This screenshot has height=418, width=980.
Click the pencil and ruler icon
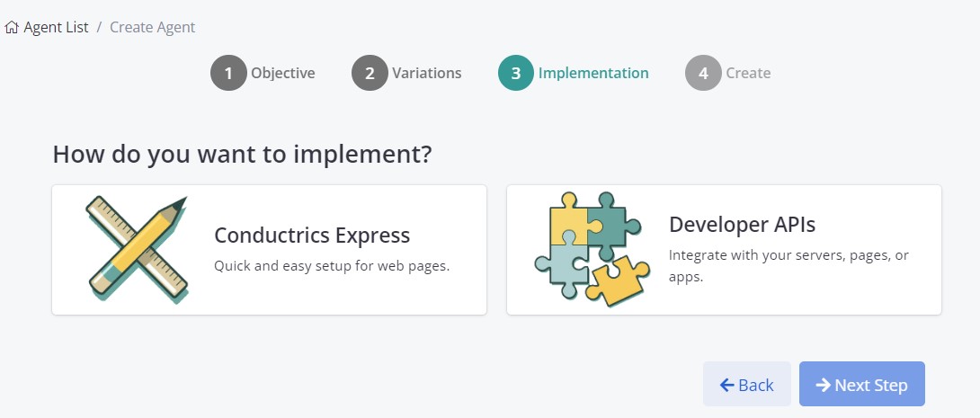click(x=138, y=250)
